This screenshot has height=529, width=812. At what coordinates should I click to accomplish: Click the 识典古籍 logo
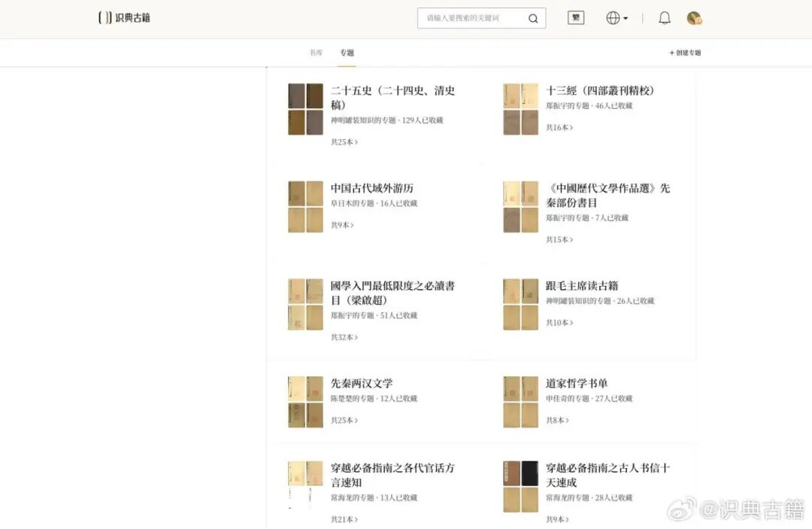tap(124, 17)
